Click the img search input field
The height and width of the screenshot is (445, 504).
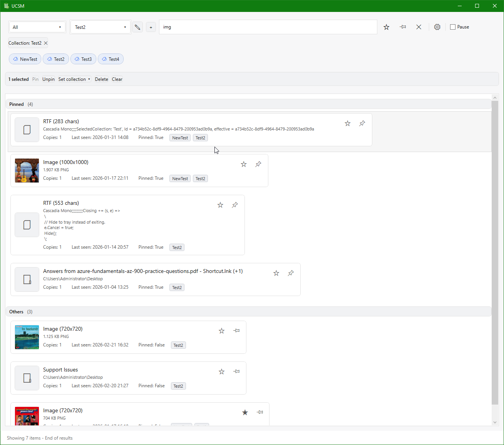point(268,27)
